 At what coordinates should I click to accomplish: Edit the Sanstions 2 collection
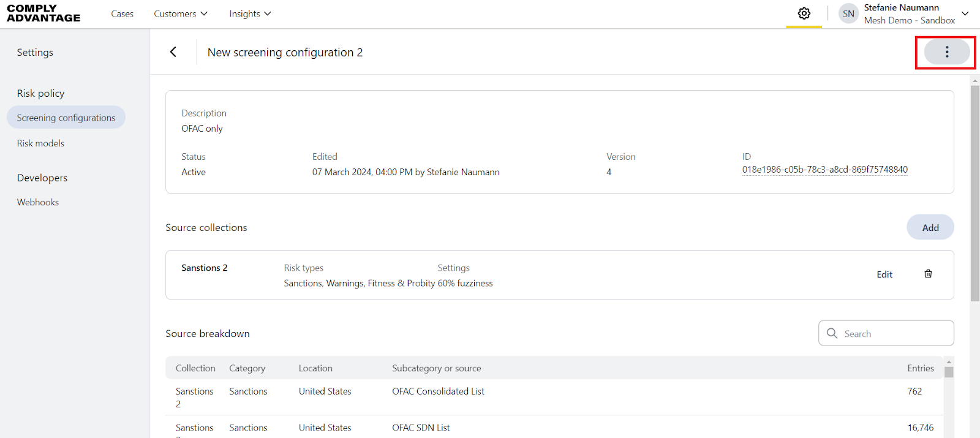[x=884, y=274]
